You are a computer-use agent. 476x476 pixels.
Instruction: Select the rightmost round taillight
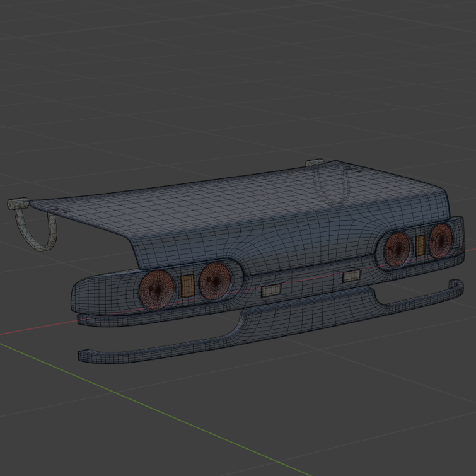coord(441,241)
